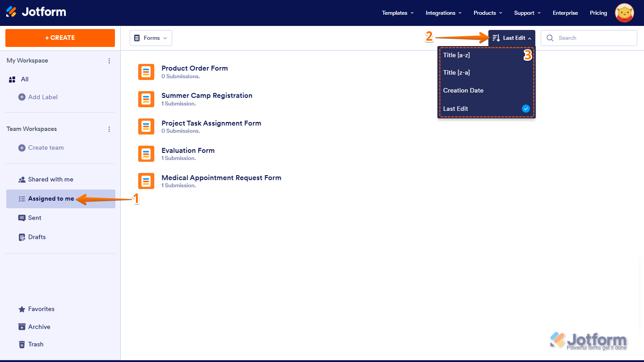Screen dimensions: 644x362
Task: Click the Add Label plus icon
Action: tap(21, 97)
